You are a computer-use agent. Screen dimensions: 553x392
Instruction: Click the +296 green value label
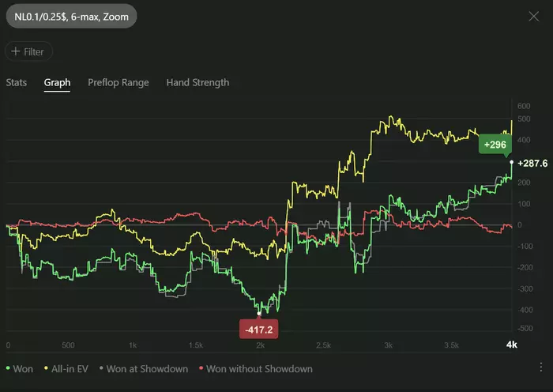tap(495, 145)
